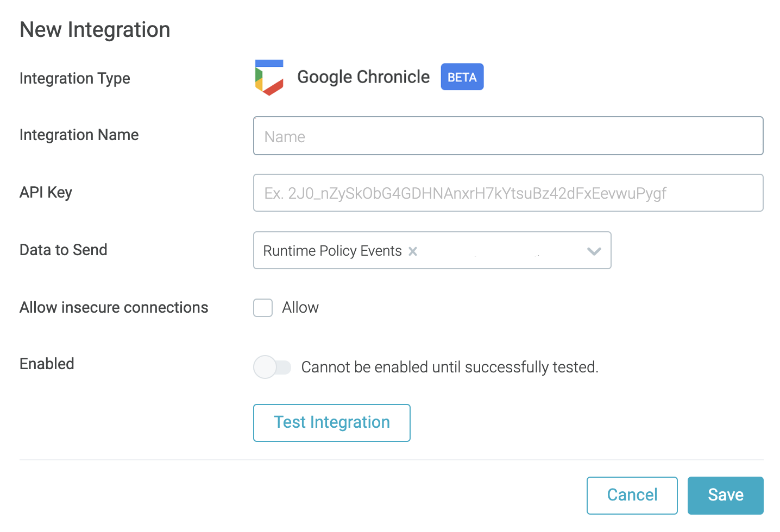Click the API Key label
This screenshot has height=532, width=780.
pos(46,192)
